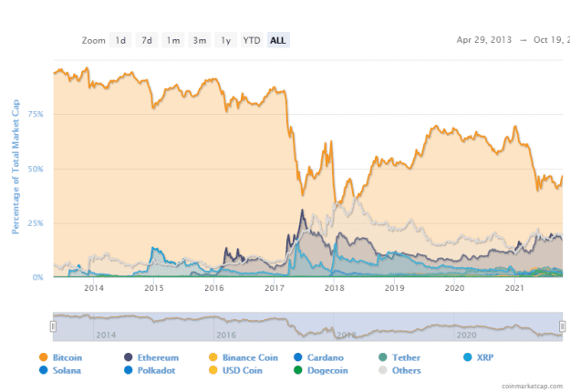
Task: Select the ALL zoom range
Action: (x=278, y=40)
